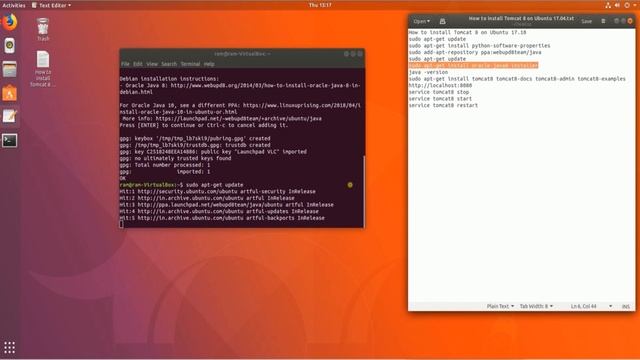Click Save button in Text Editor
The height and width of the screenshot is (360, 640).
(x=587, y=21)
